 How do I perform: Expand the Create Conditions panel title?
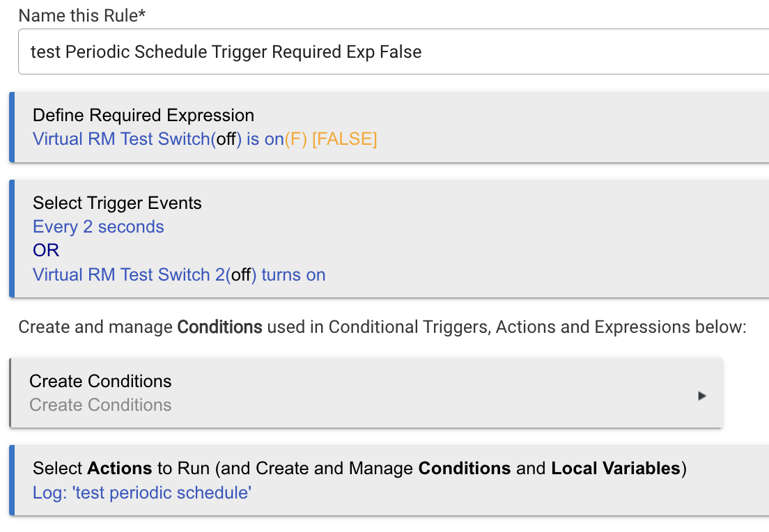pos(100,381)
